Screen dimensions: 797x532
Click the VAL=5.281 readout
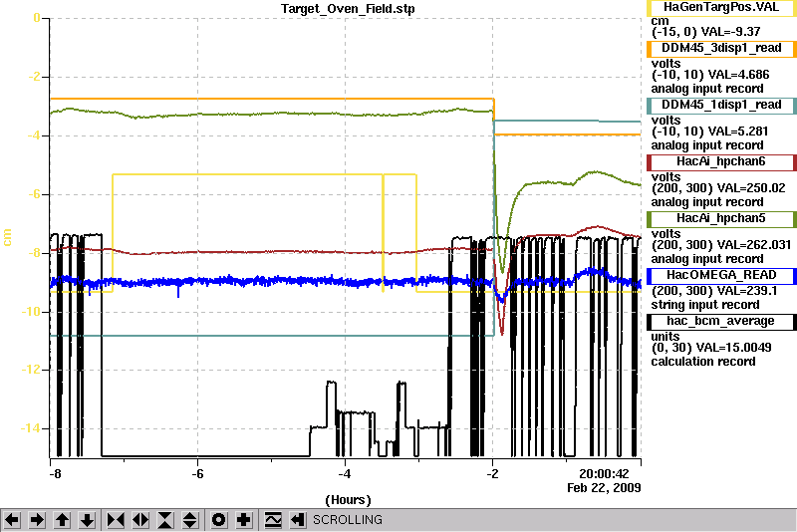(x=738, y=132)
